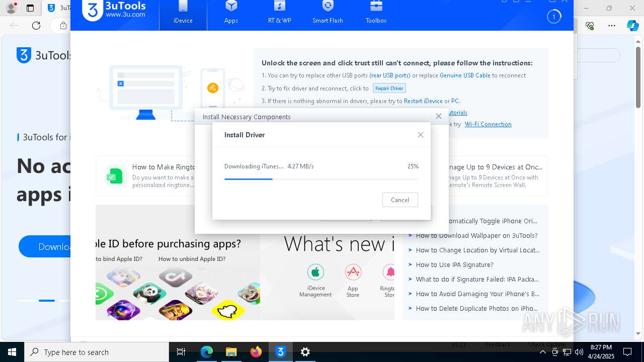The height and width of the screenshot is (362, 644).
Task: Open the Genuine USB Cable link
Action: pos(465,75)
